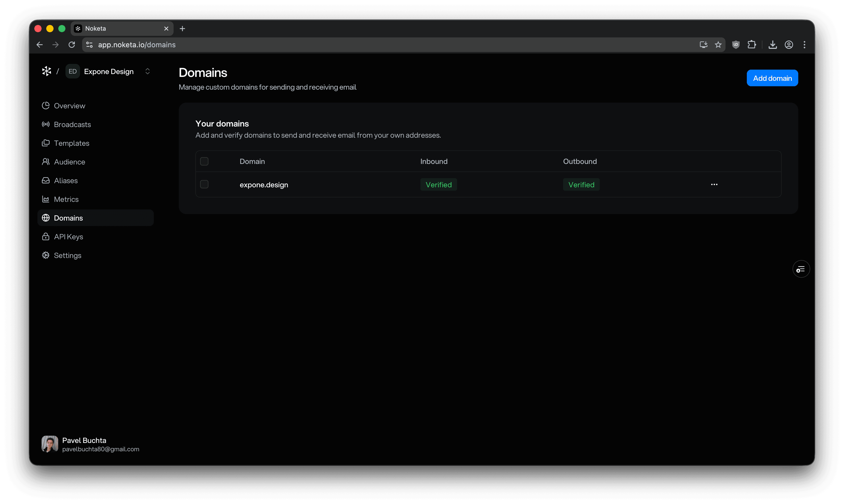Viewport: 844px width, 504px height.
Task: Open the browser extensions puzzle icon
Action: click(751, 45)
